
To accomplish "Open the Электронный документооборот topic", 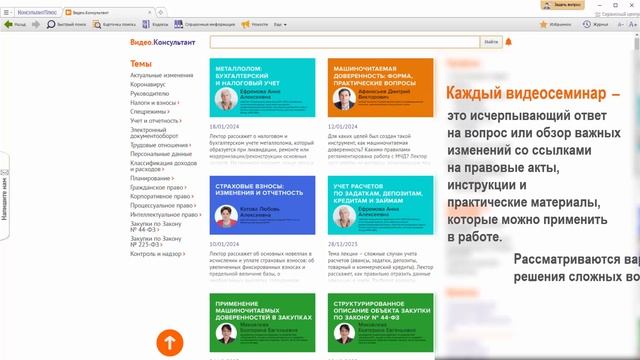I will 154,133.
